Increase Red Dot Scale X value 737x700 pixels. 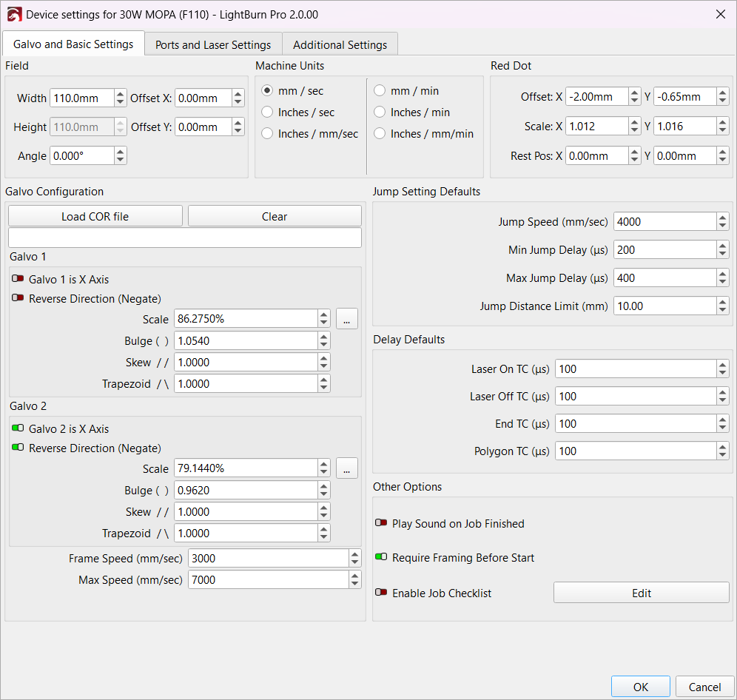click(634, 122)
